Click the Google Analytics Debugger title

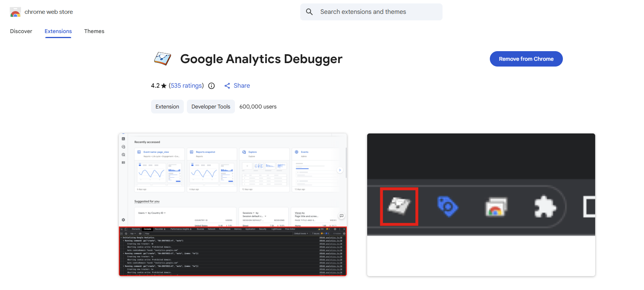pos(261,59)
